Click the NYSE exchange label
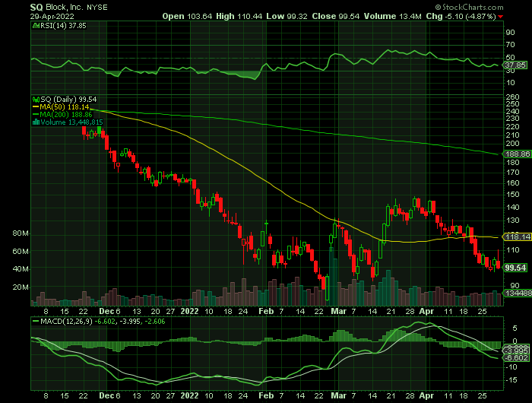 coord(97,8)
